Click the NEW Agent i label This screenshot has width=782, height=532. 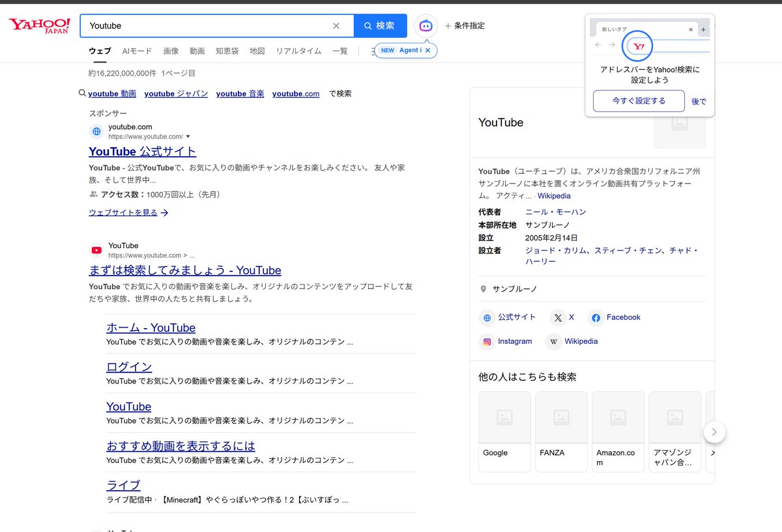point(401,50)
